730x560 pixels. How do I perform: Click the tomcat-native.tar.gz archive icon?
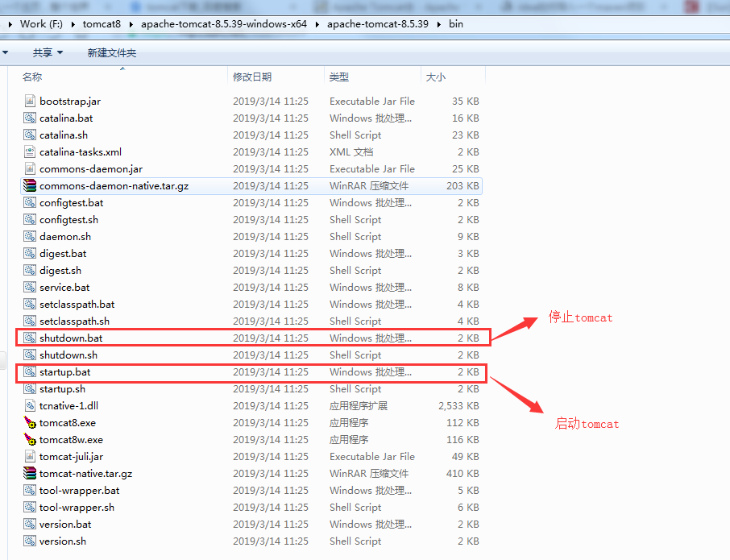pos(30,474)
